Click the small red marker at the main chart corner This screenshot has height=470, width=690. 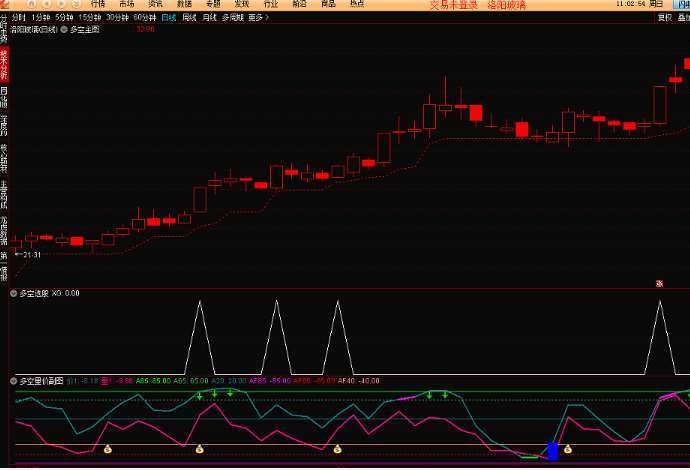660,282
